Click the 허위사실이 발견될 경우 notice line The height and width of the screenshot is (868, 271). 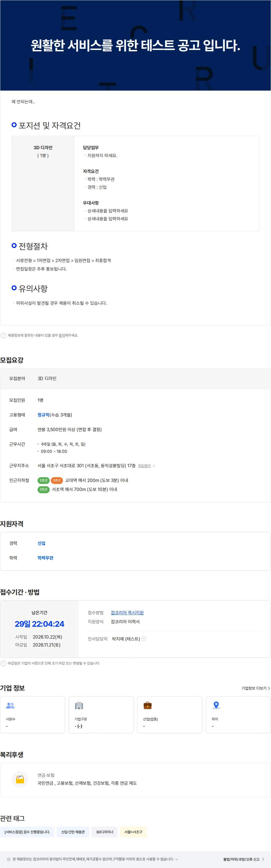click(61, 303)
